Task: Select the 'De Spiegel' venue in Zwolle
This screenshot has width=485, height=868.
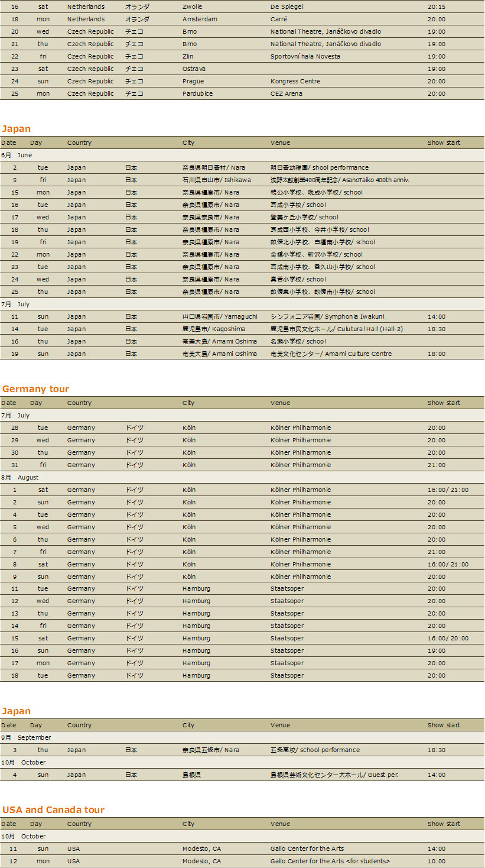Action: (x=287, y=7)
